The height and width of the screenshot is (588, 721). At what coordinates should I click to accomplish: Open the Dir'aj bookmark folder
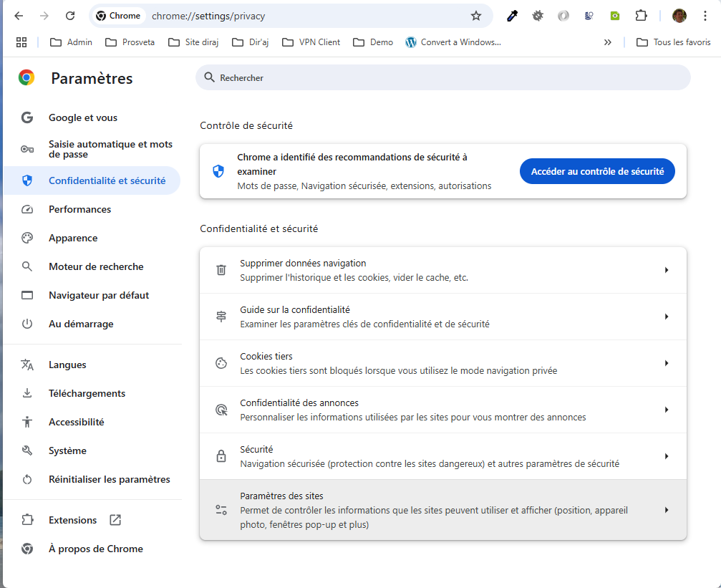tap(250, 42)
